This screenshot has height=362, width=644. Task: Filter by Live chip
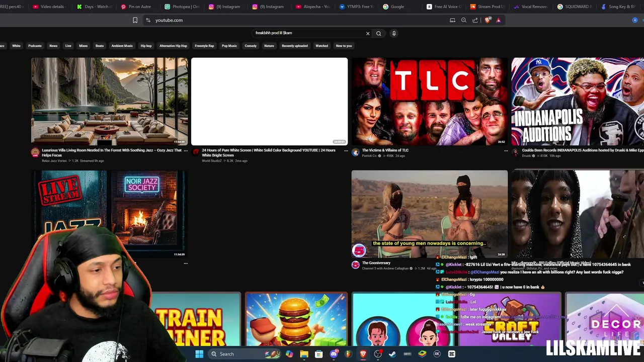68,46
